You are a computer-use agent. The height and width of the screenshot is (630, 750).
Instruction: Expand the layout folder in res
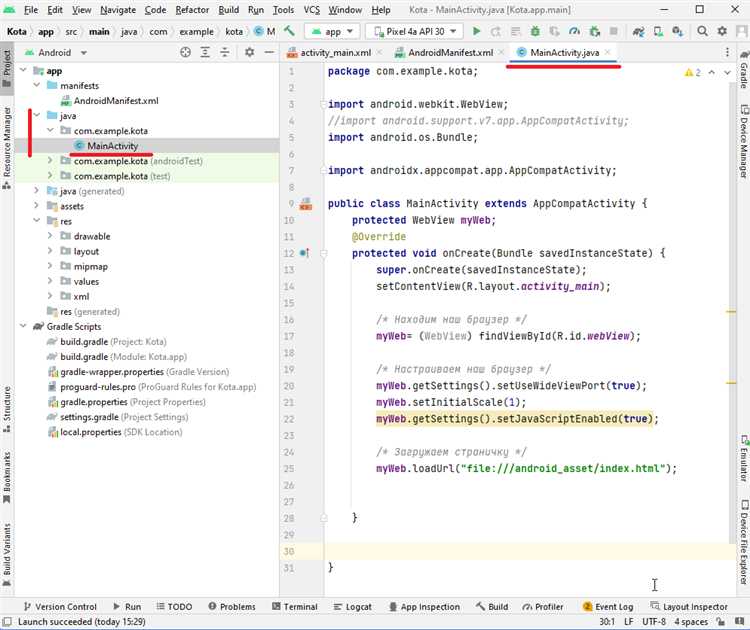pos(51,252)
